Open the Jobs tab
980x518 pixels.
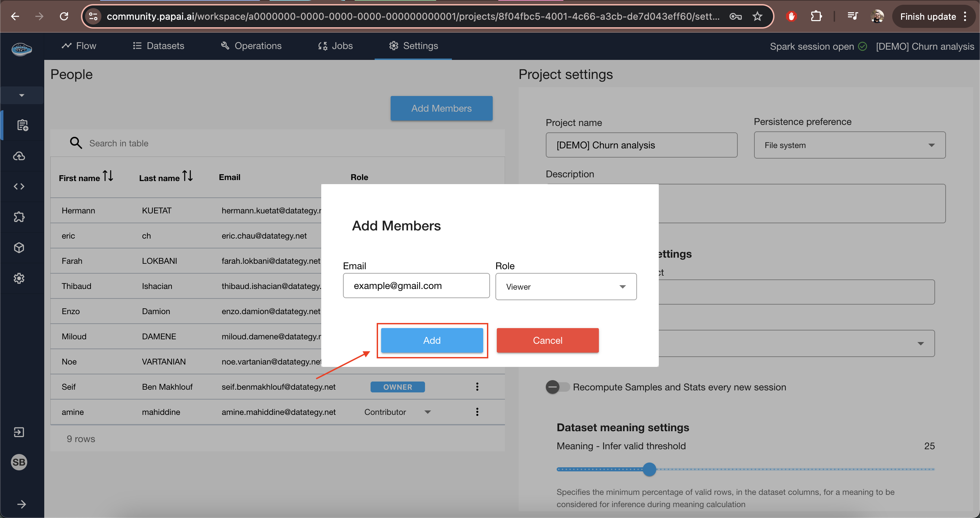[x=335, y=46]
